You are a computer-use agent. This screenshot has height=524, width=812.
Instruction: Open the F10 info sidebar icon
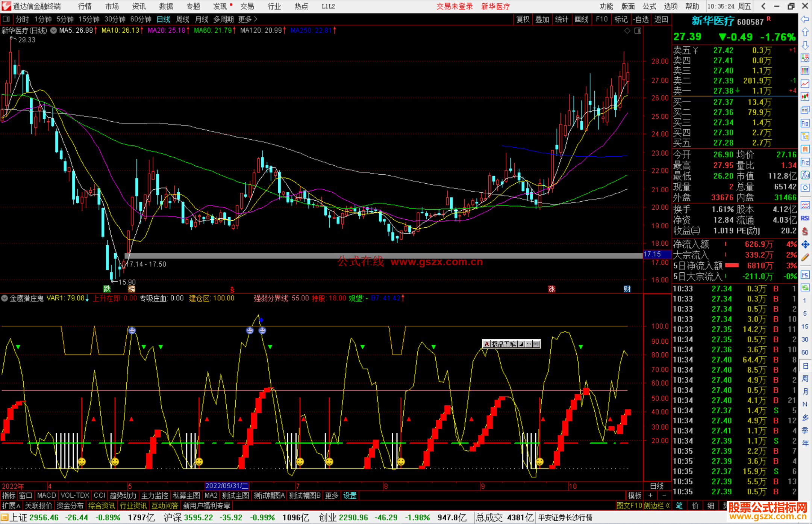click(805, 123)
